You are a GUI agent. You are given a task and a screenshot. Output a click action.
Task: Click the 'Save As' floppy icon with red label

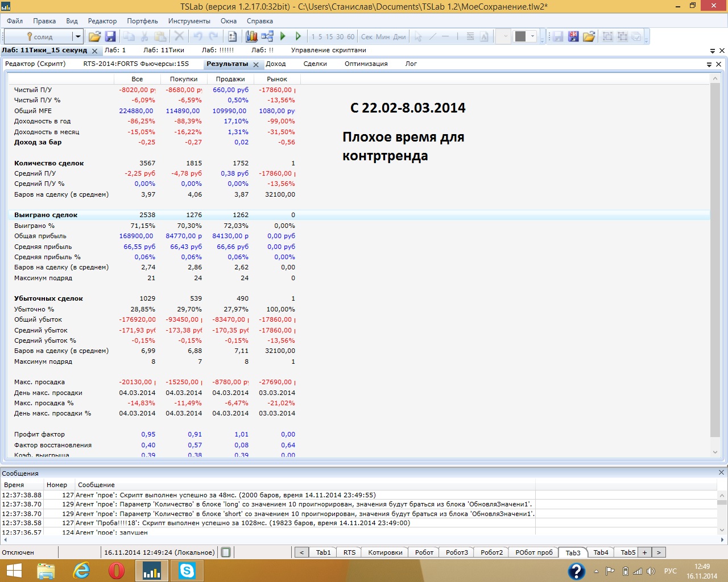(573, 36)
